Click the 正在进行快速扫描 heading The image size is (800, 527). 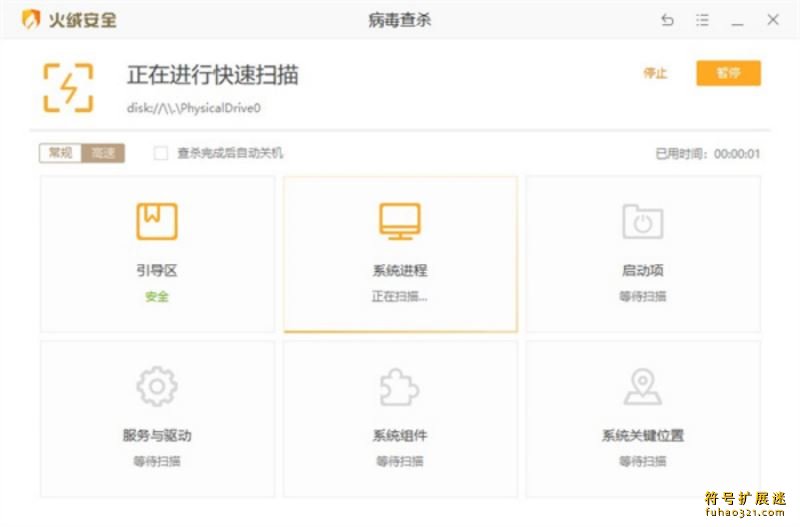coord(213,75)
